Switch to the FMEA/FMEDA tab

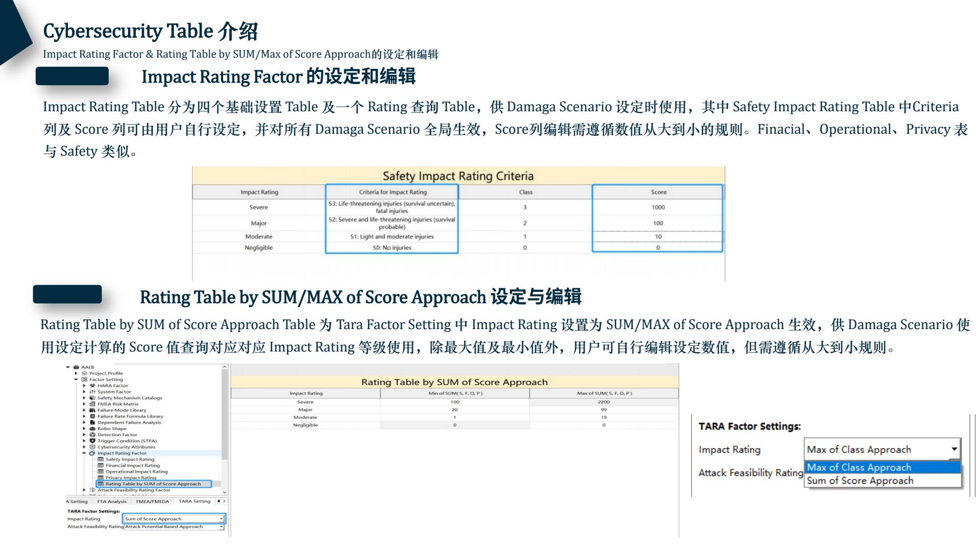[153, 502]
